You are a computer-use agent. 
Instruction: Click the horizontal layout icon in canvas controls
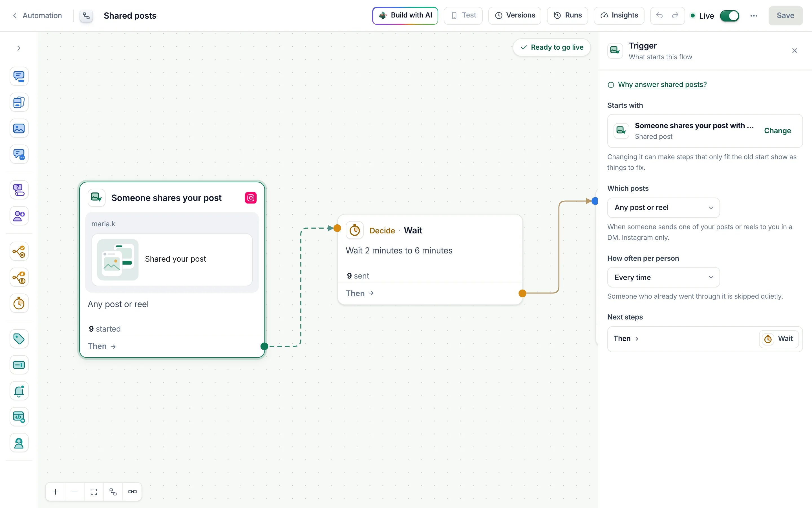132,492
